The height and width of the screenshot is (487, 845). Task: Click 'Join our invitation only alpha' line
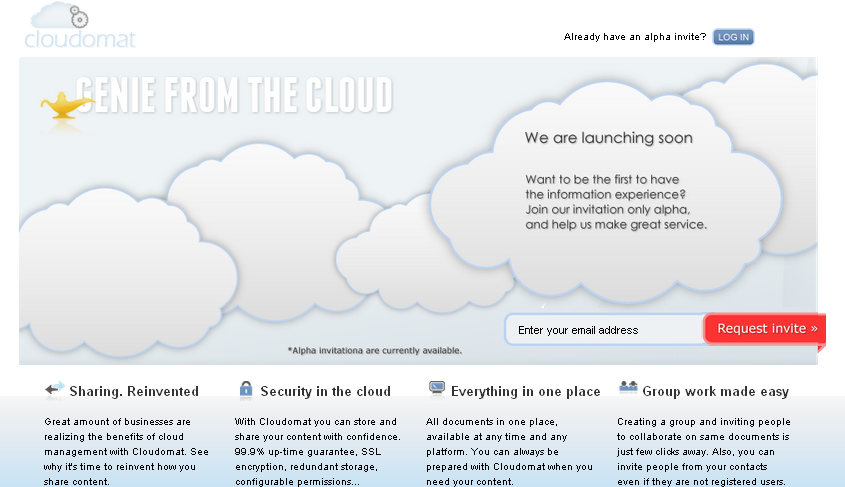coord(608,210)
